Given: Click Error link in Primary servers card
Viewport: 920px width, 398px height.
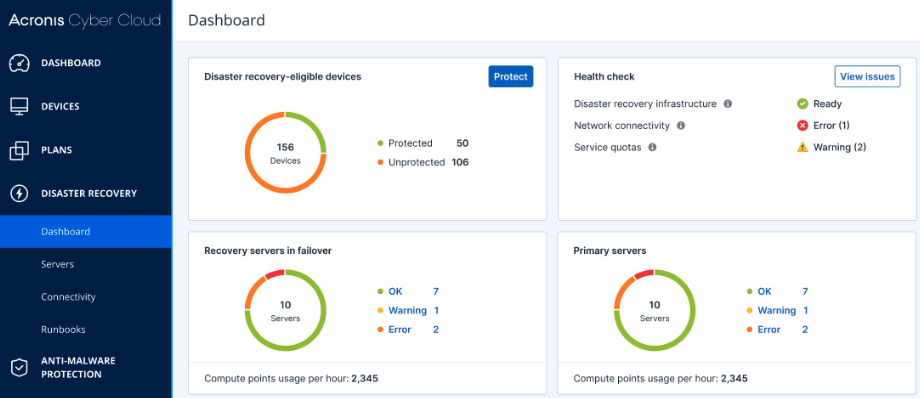Looking at the screenshot, I should [x=769, y=330].
